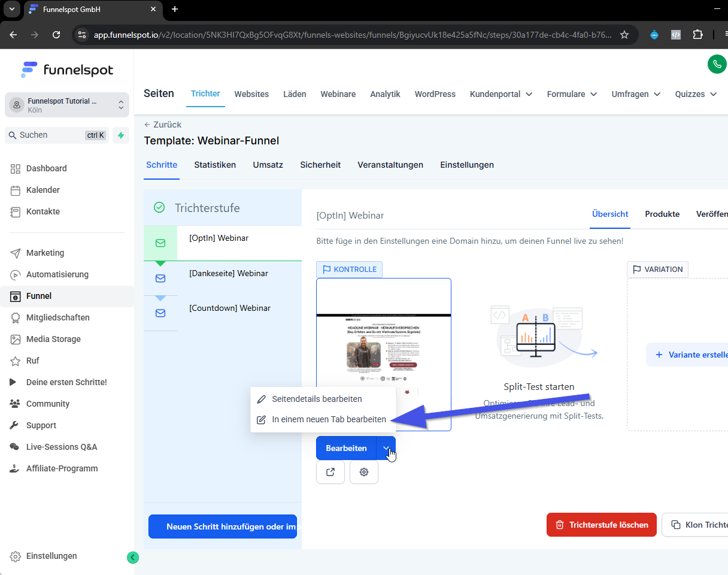
Task: Open Funnel in the sidebar
Action: click(67, 296)
